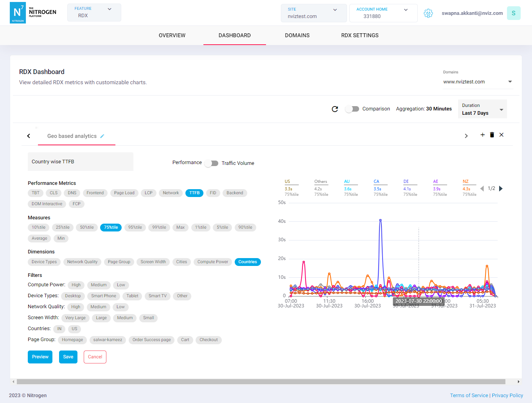
Task: Open the Duration Last 7 Days dropdown
Action: (482, 109)
